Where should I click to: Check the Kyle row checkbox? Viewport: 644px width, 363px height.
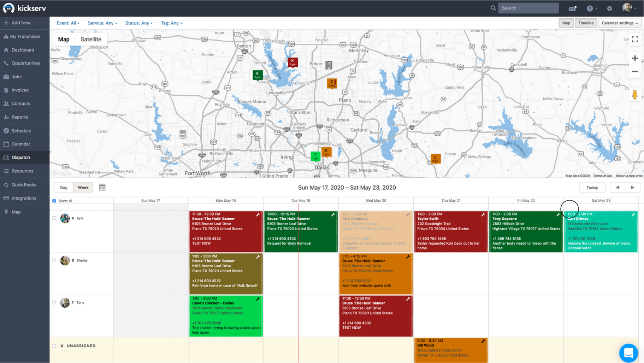54,218
